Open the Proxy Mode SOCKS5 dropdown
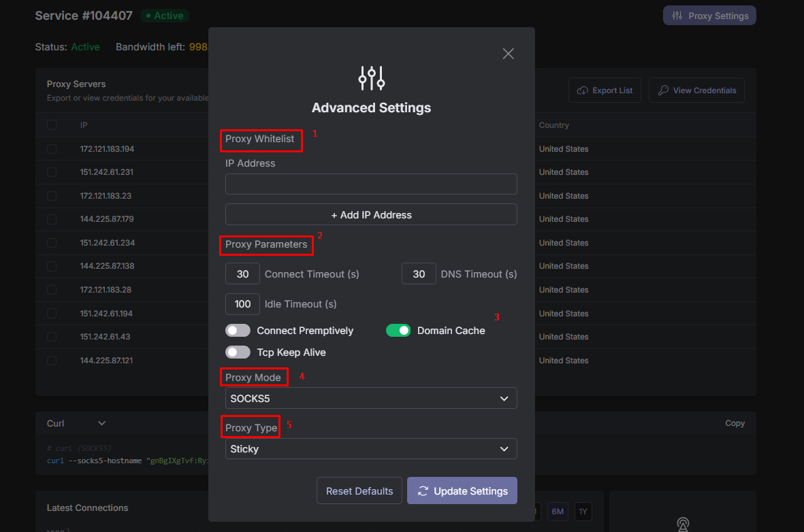 point(371,398)
